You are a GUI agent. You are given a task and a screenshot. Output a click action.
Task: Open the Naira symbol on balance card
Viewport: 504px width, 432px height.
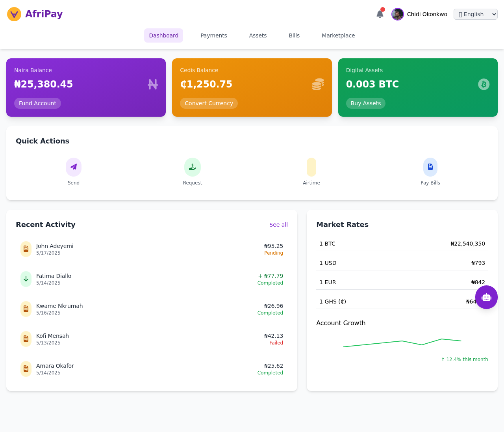pyautogui.click(x=153, y=84)
